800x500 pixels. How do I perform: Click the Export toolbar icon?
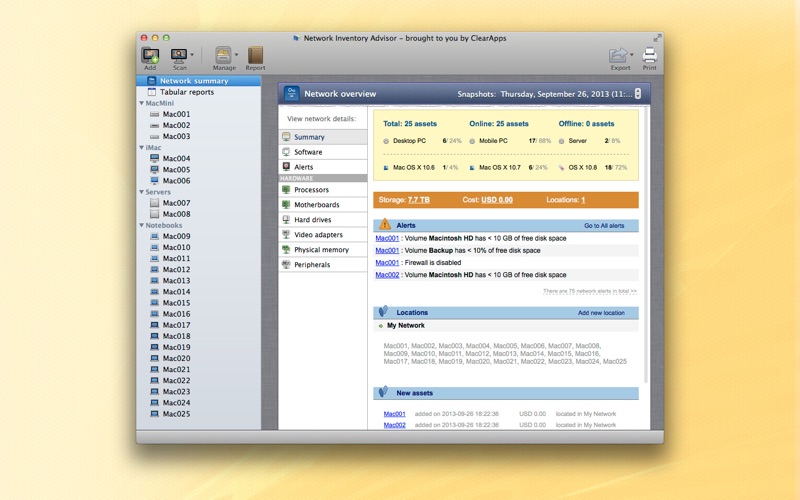click(618, 55)
